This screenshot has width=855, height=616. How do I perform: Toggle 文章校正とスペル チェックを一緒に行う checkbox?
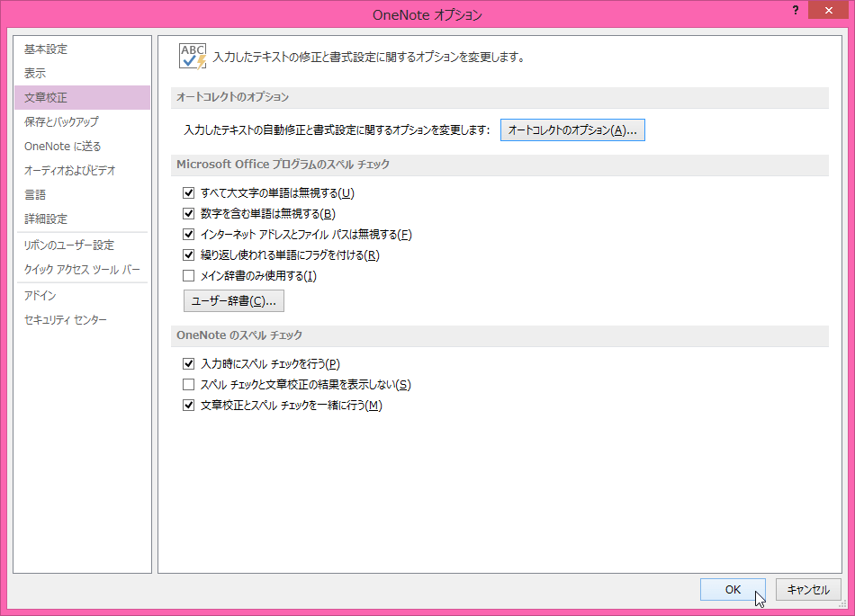pos(189,406)
